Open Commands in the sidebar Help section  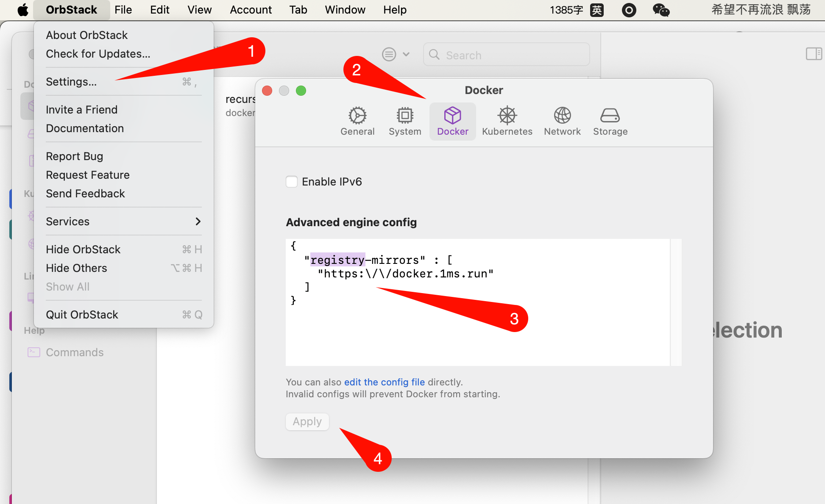coord(75,352)
